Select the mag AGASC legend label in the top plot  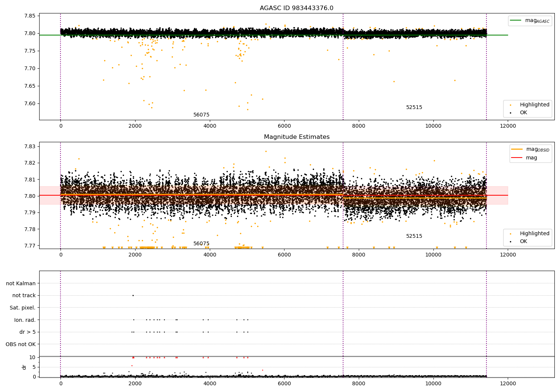tap(537, 21)
